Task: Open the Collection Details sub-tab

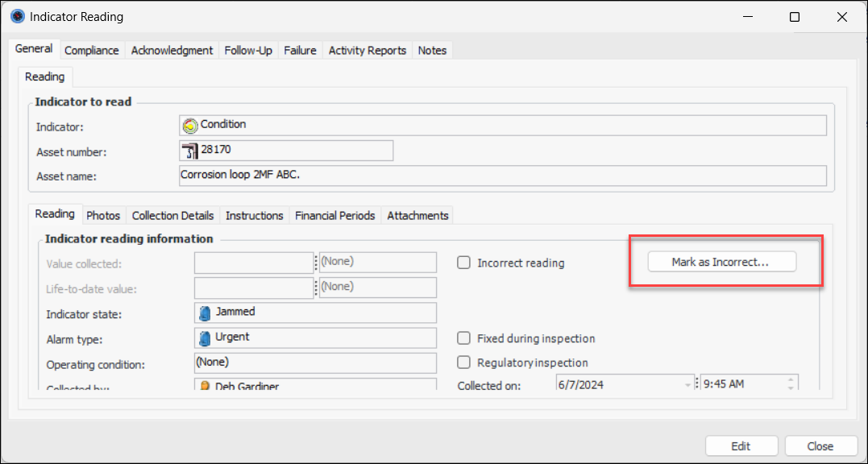Action: pos(172,216)
